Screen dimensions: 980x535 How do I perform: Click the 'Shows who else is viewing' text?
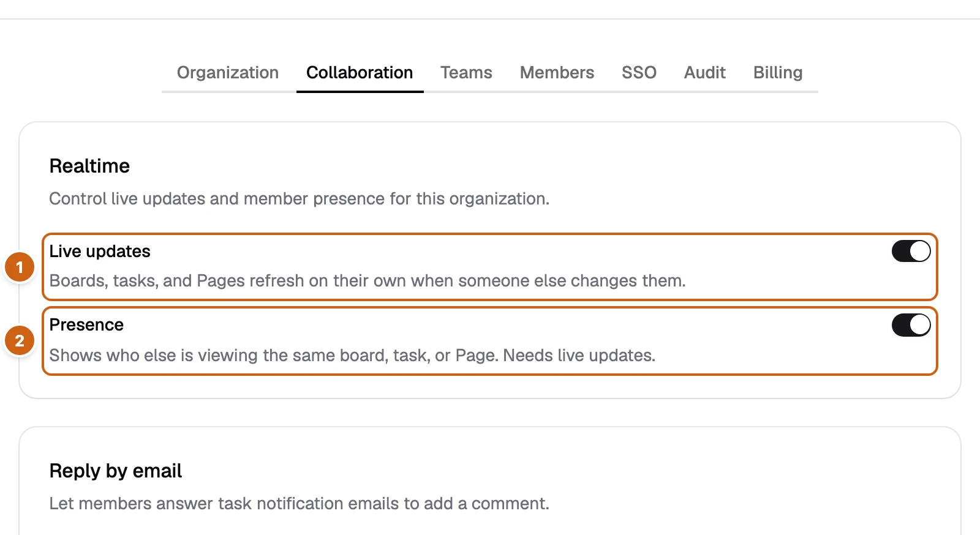click(x=352, y=356)
